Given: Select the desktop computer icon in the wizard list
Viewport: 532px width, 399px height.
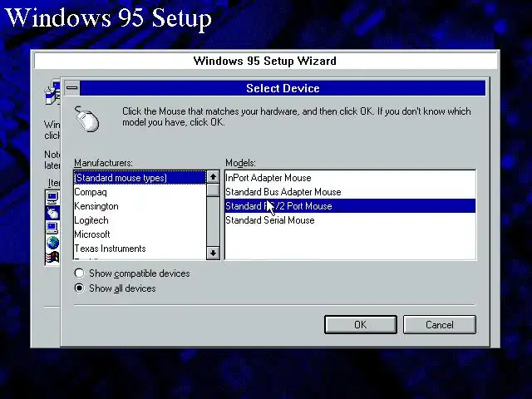Looking at the screenshot, I should pos(52,228).
